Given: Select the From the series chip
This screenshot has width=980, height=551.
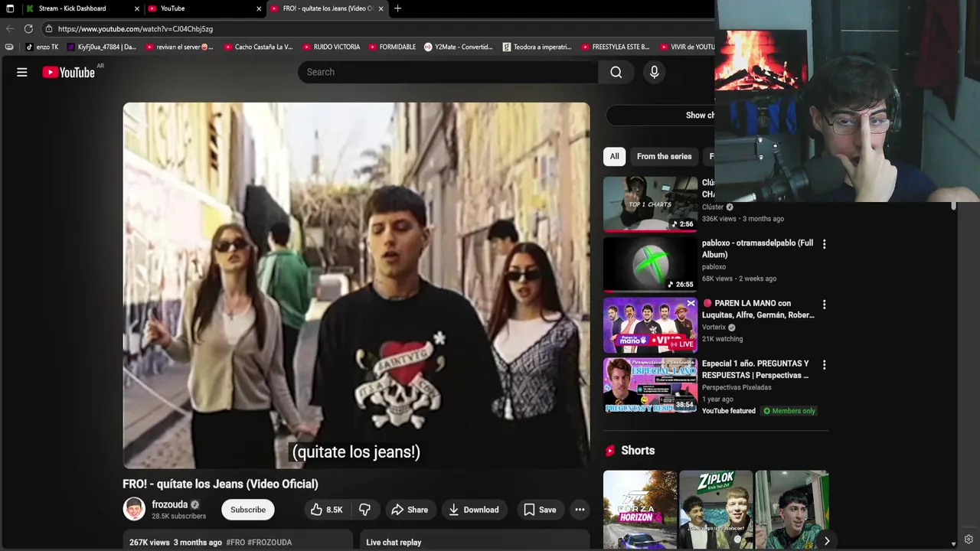Looking at the screenshot, I should (664, 156).
